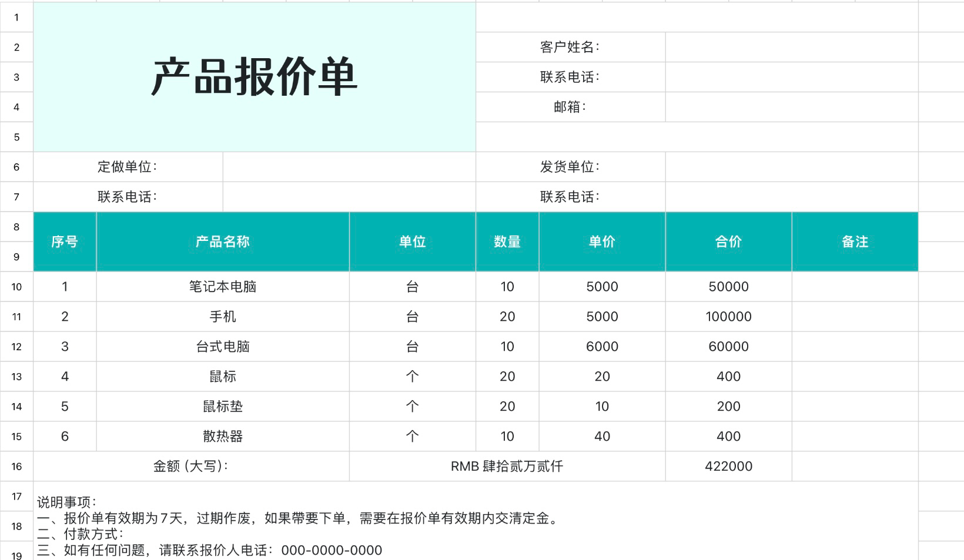Click the 散热器 product cell

[223, 437]
